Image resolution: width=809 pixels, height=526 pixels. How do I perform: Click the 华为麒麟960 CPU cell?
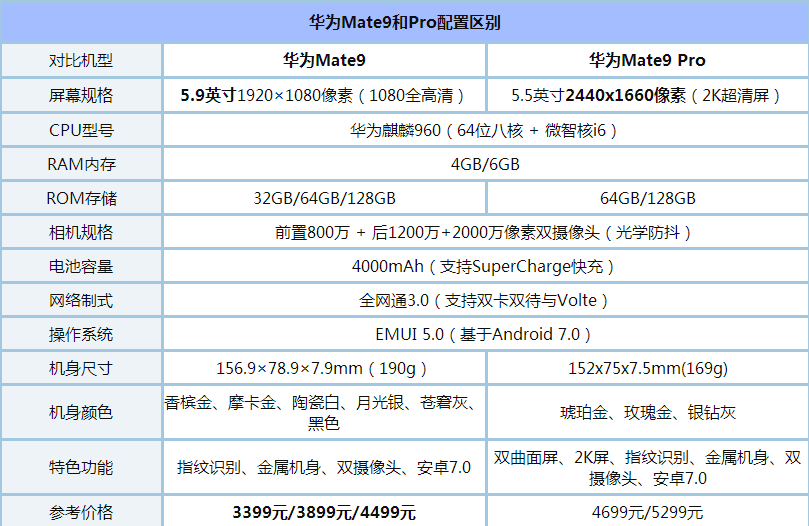(484, 131)
